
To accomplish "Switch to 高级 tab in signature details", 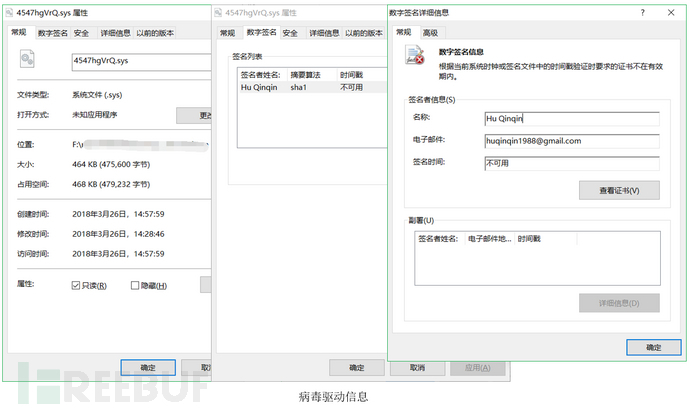I will 430,32.
